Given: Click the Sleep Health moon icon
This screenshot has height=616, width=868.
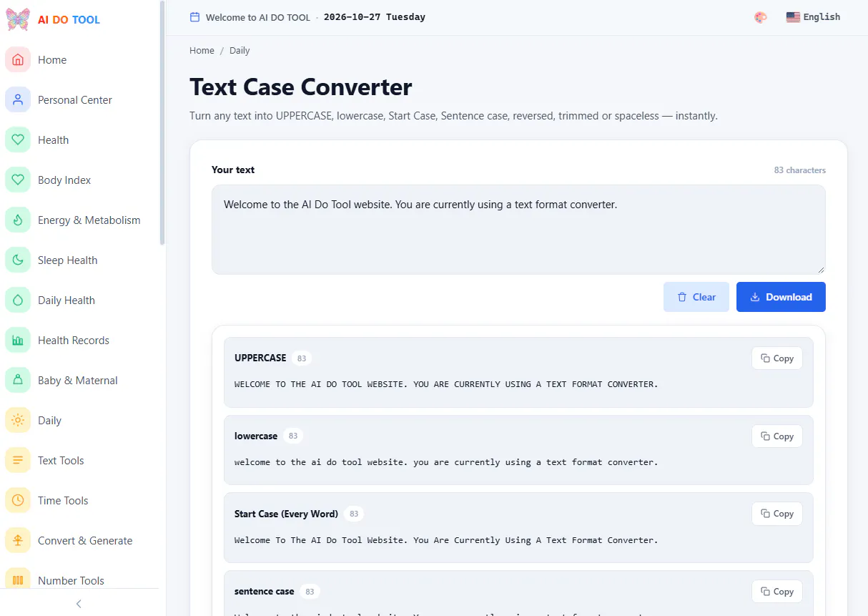Looking at the screenshot, I should coord(18,260).
